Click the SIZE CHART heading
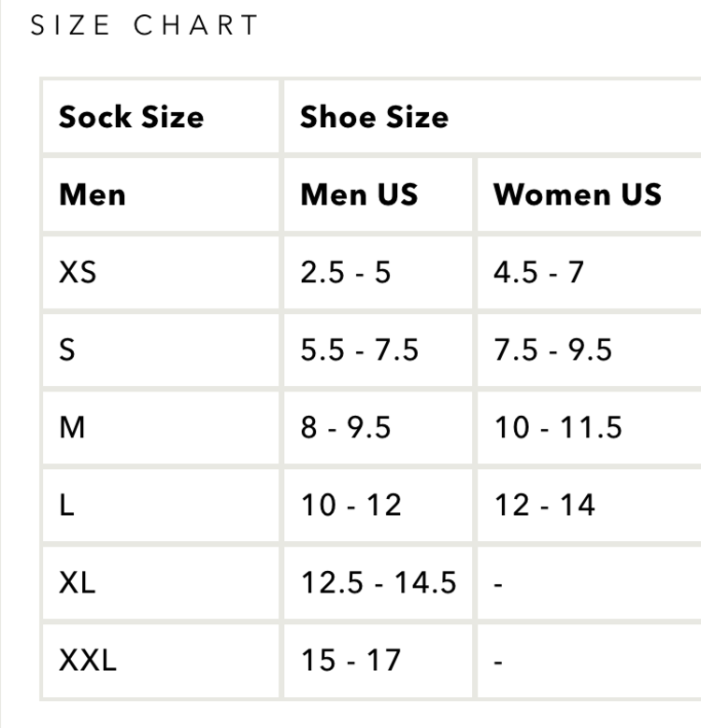The image size is (701, 728). (x=145, y=26)
